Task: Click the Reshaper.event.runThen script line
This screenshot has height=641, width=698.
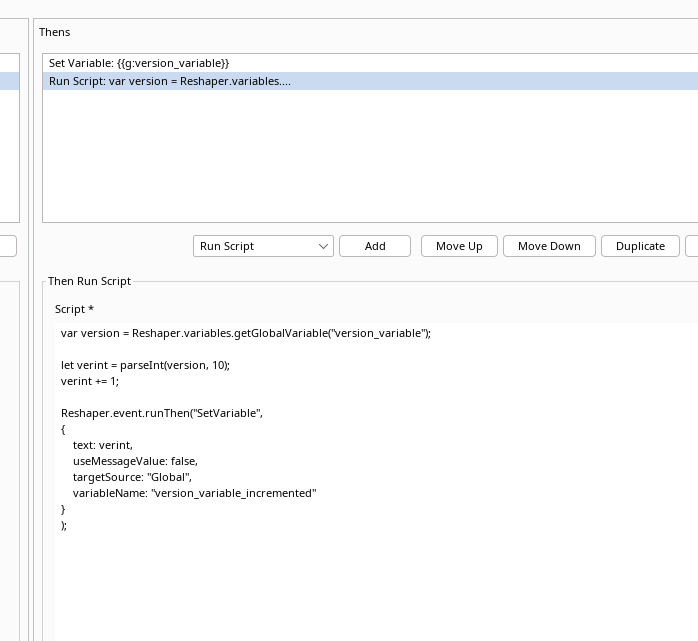Action: 162,414
